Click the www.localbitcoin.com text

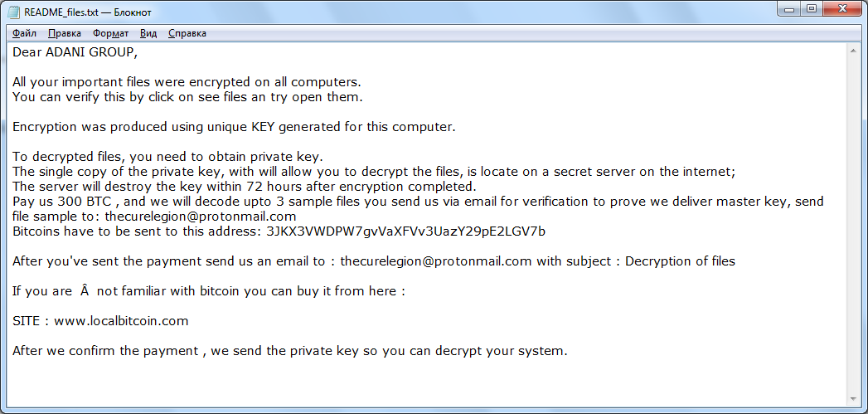pos(121,320)
